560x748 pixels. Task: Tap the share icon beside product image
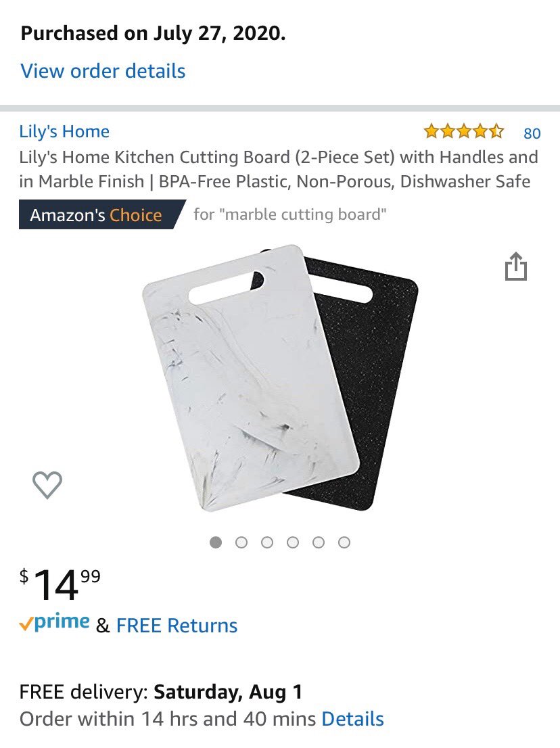click(x=515, y=266)
